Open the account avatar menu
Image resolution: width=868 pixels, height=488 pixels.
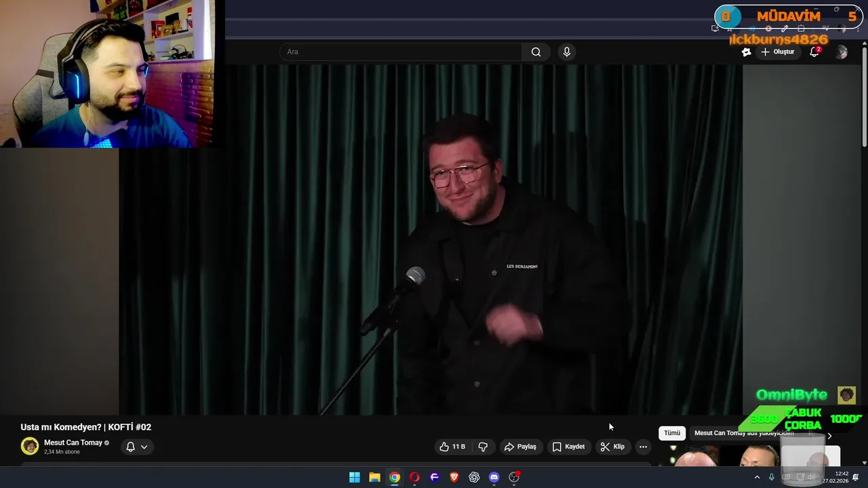point(842,52)
